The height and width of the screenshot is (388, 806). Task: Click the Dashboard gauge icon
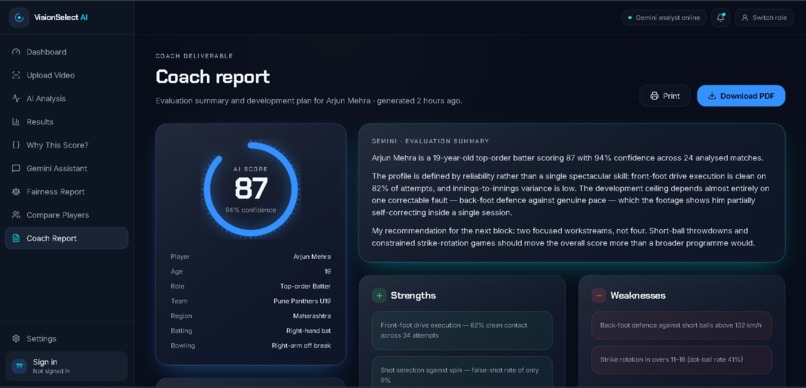pyautogui.click(x=16, y=52)
